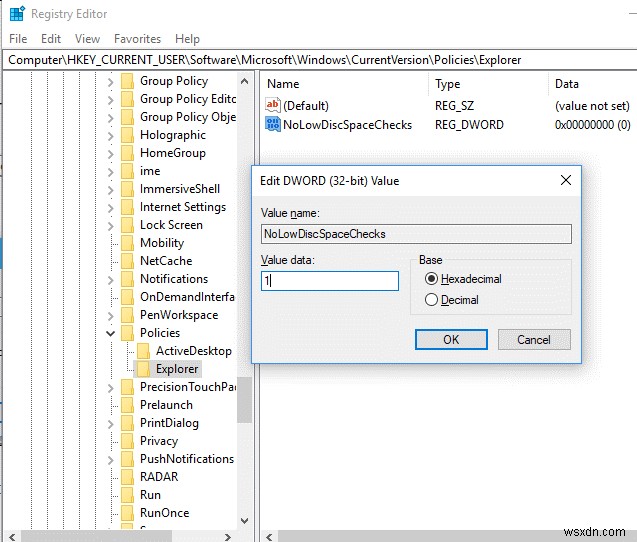Open the Help menu
637x542 pixels.
point(187,39)
